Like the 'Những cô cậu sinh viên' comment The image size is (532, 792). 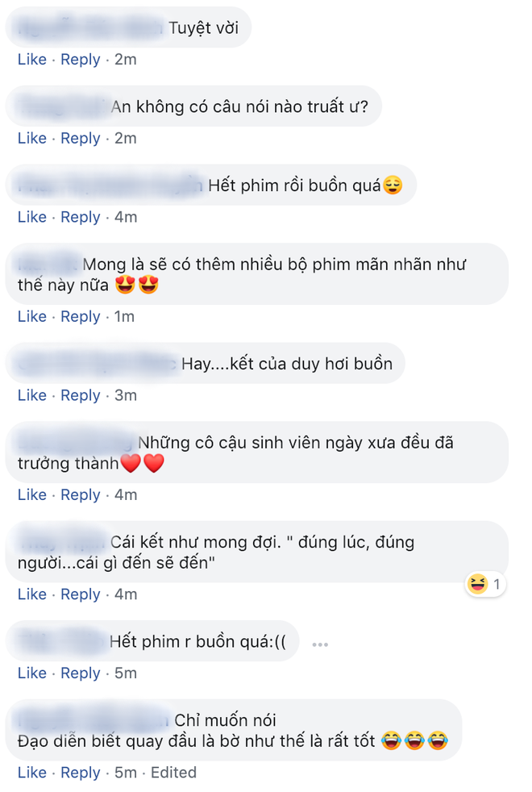pyautogui.click(x=32, y=495)
